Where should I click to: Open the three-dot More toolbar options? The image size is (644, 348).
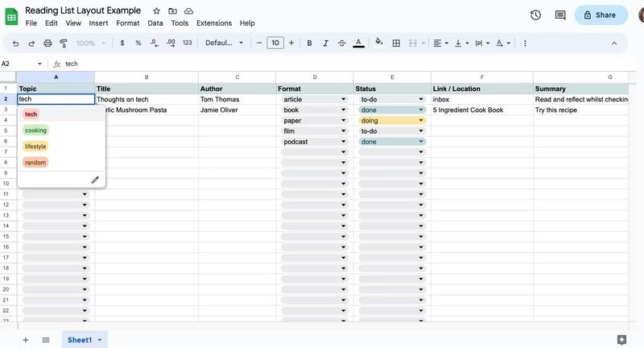point(525,43)
